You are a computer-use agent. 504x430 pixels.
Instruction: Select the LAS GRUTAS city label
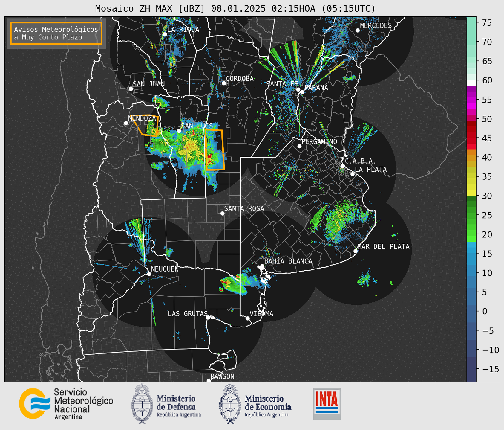(188, 314)
